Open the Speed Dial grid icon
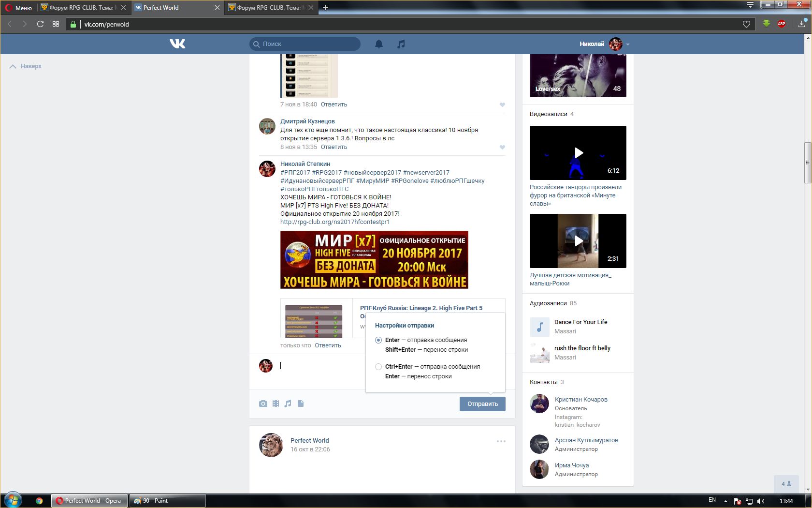 (x=56, y=24)
